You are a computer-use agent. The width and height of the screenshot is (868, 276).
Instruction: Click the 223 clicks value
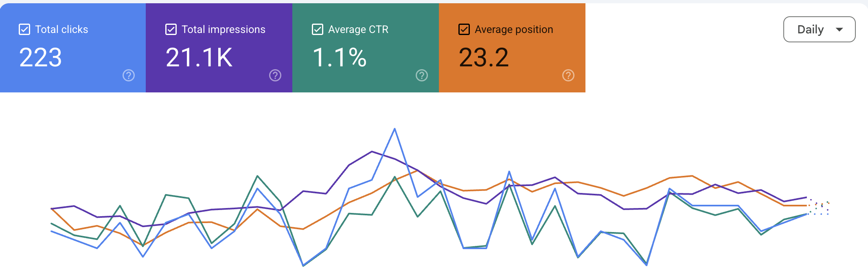click(x=40, y=57)
